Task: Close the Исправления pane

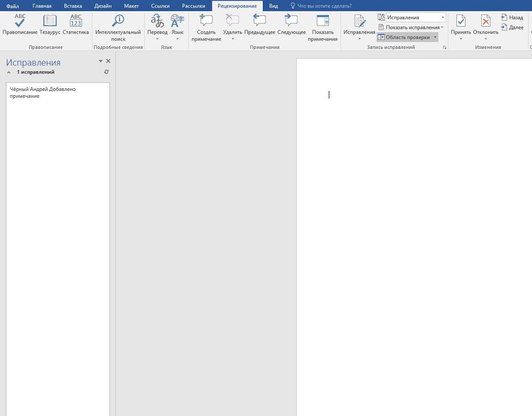Action: pos(108,61)
